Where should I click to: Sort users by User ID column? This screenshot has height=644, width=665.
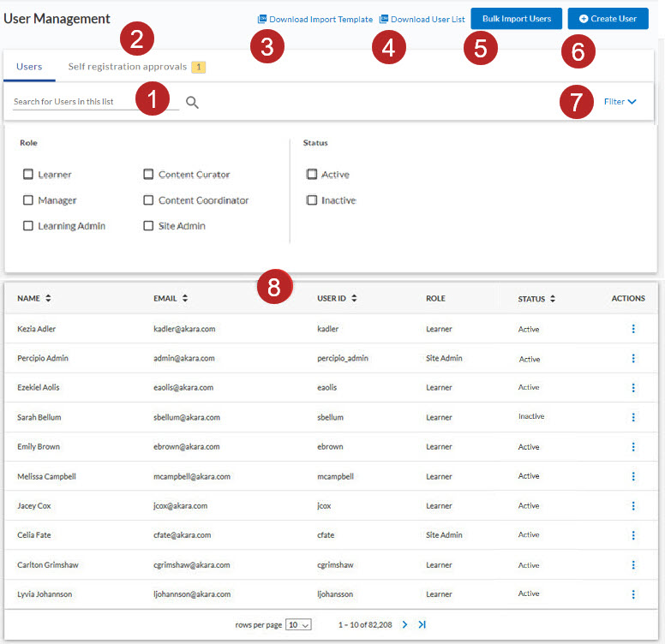point(354,299)
